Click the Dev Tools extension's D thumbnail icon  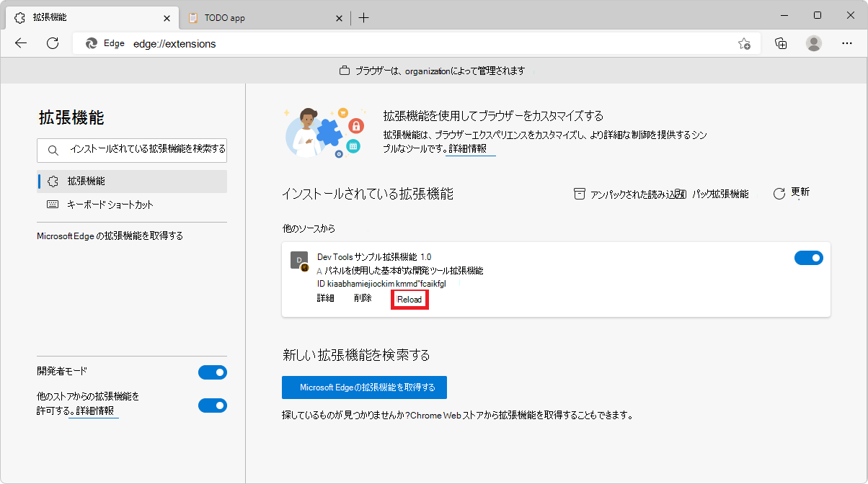298,261
